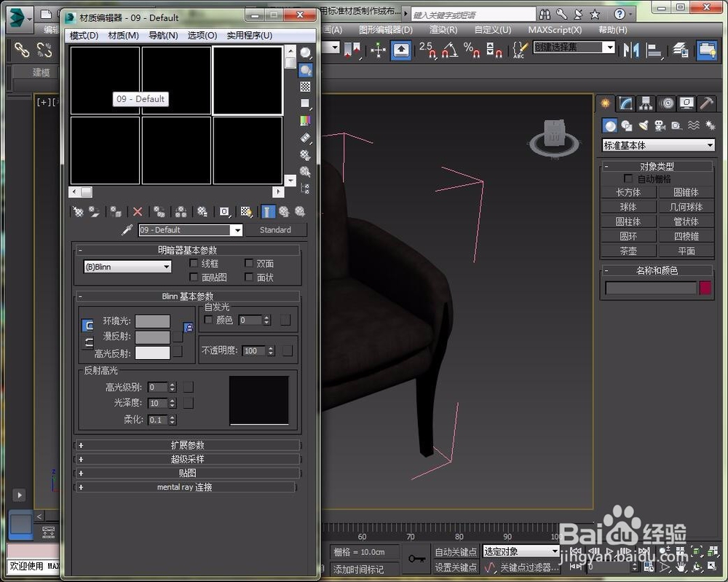Expand the 贴图 maps rollout
The height and width of the screenshot is (582, 728).
pos(187,473)
